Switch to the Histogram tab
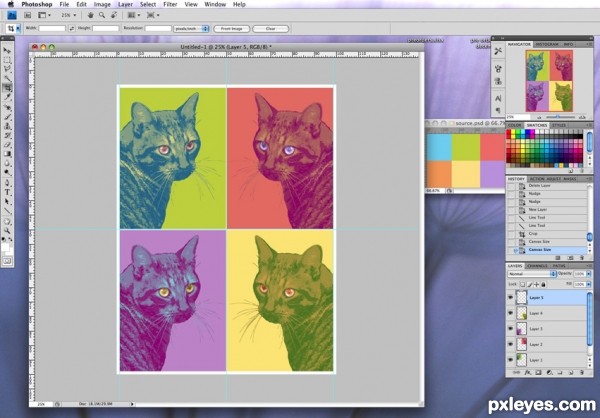This screenshot has height=418, width=600. [547, 44]
